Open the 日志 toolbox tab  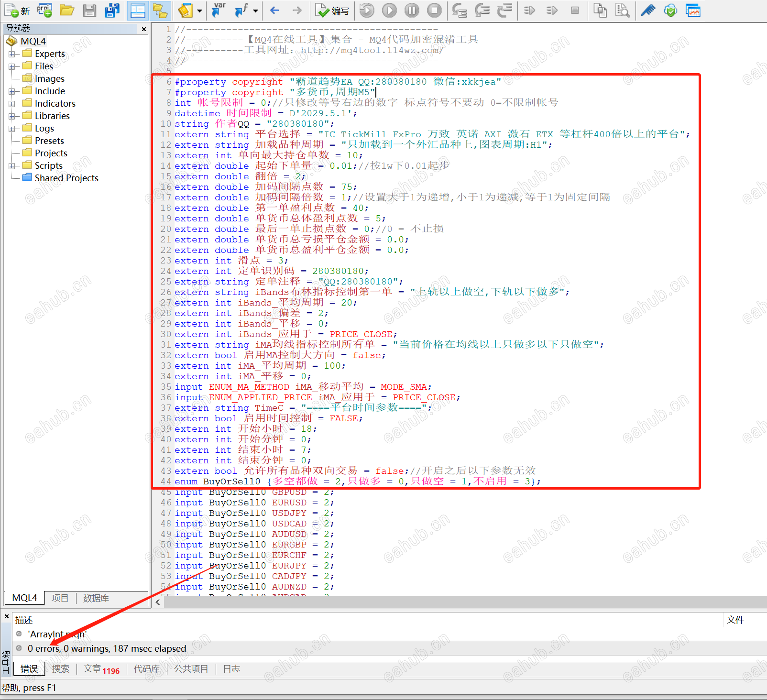pos(231,669)
